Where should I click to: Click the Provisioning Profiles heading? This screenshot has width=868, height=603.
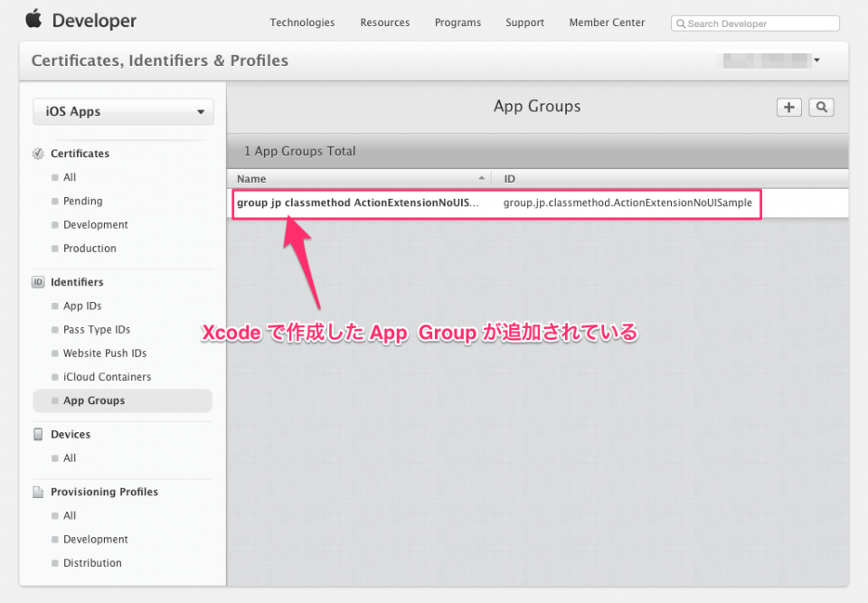(x=104, y=492)
